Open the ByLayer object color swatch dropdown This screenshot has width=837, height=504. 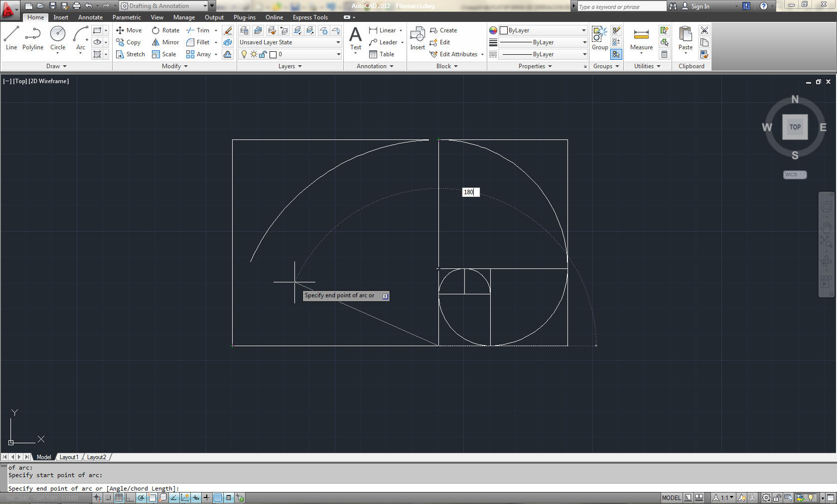point(544,30)
